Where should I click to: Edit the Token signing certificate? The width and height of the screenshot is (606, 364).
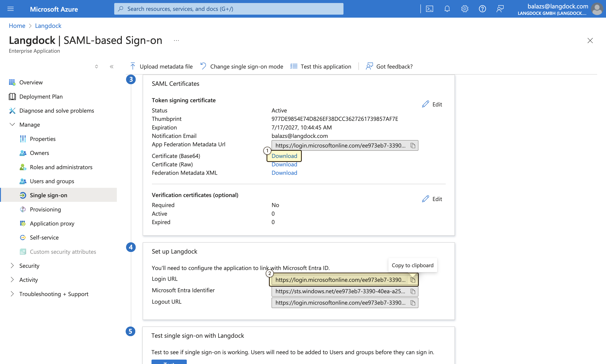(x=432, y=104)
